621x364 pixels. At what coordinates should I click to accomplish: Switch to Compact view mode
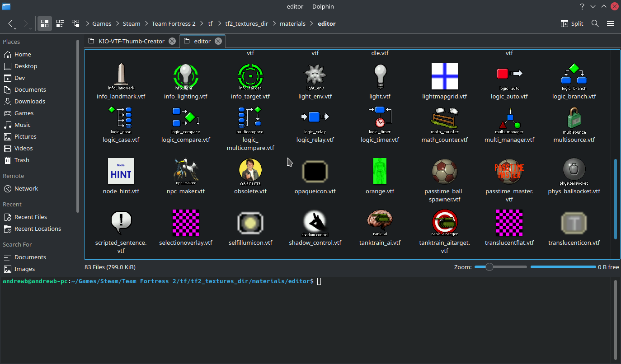pyautogui.click(x=60, y=23)
